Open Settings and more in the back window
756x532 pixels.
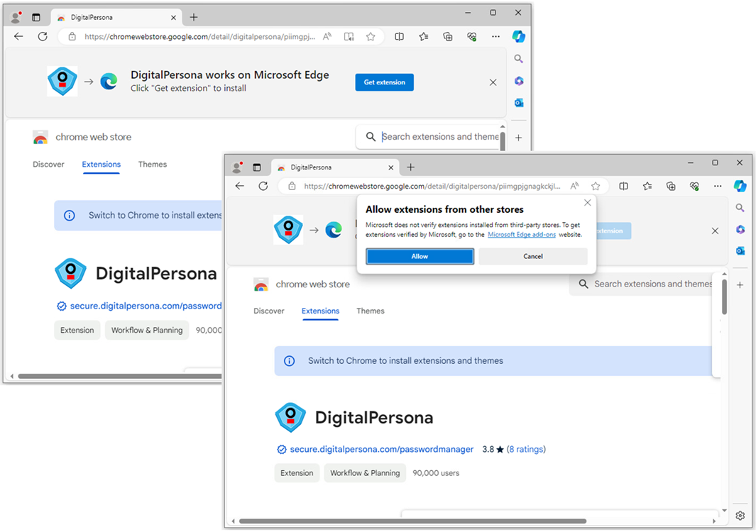tap(495, 36)
